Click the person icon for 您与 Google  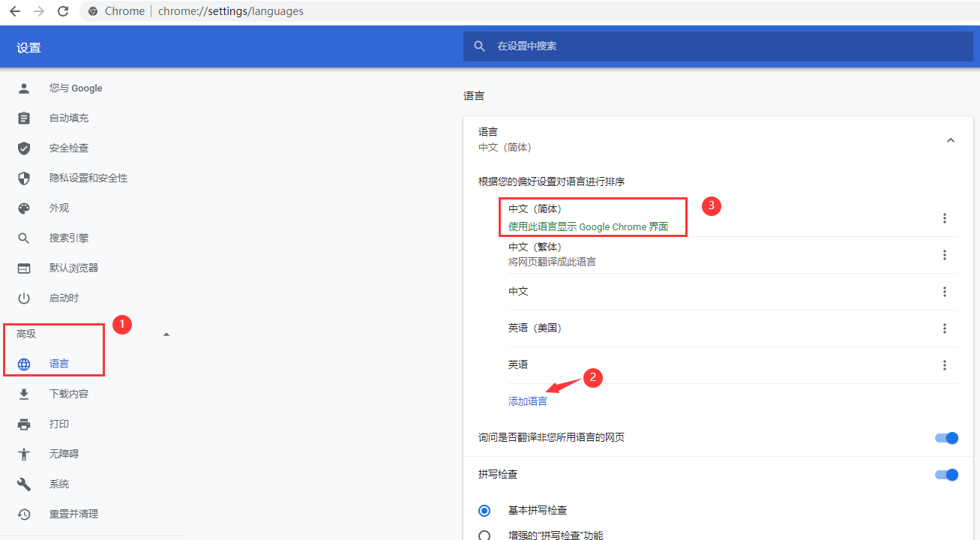[24, 88]
